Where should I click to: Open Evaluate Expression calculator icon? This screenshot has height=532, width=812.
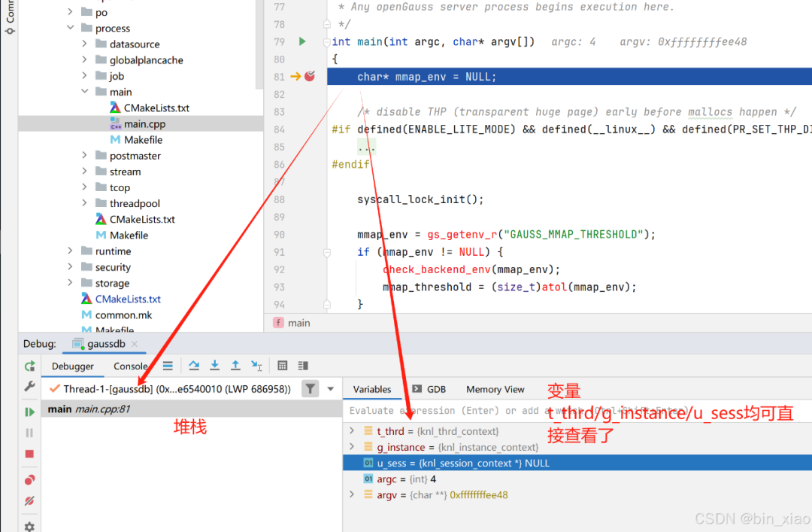(282, 366)
